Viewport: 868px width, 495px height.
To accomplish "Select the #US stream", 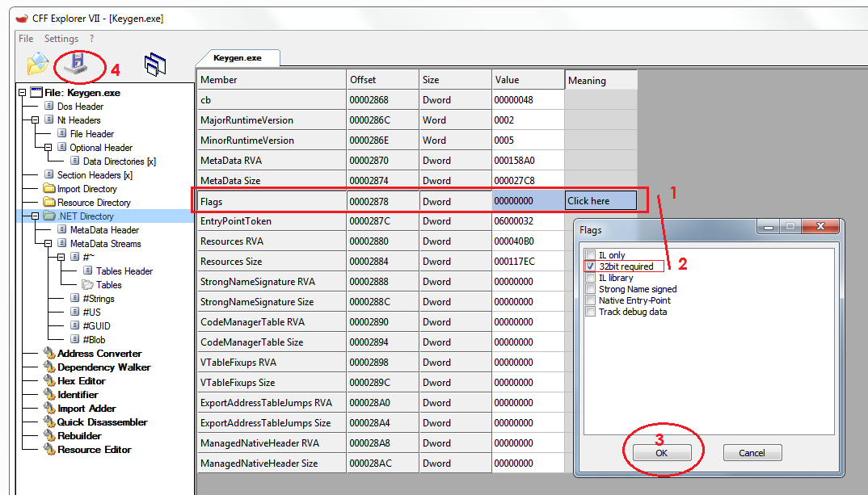I will (x=91, y=313).
